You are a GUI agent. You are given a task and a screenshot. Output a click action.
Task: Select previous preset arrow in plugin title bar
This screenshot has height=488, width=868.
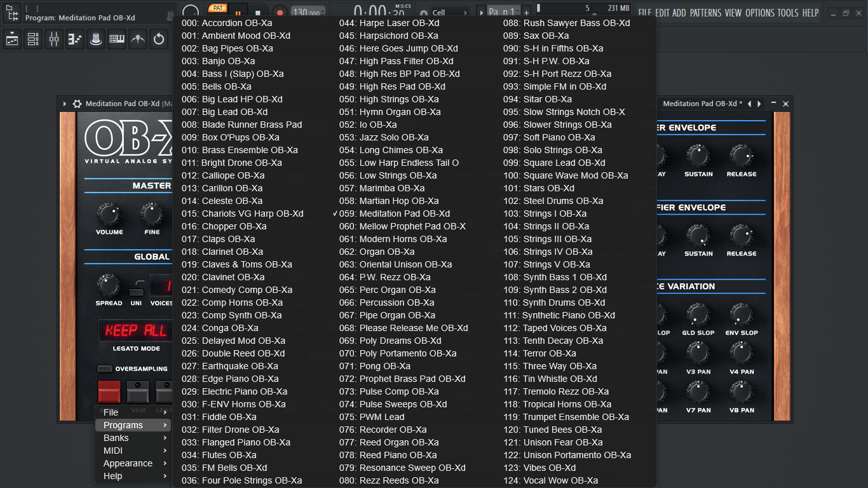749,104
